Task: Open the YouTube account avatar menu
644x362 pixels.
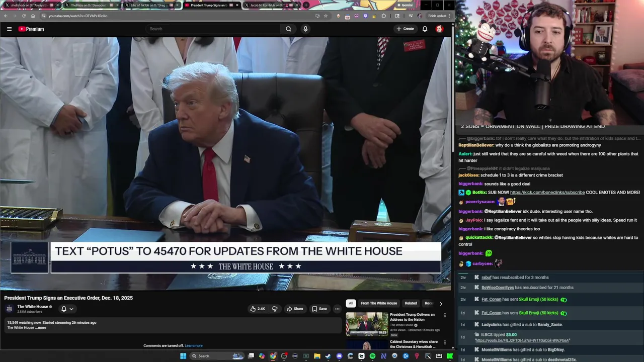Action: 439,29
